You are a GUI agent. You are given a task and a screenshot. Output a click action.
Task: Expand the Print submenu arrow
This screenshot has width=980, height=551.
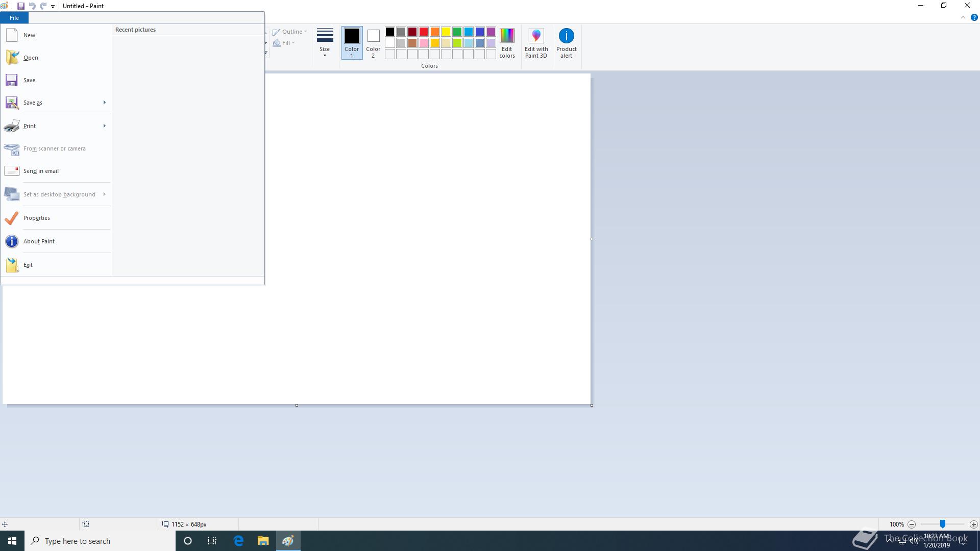click(104, 126)
